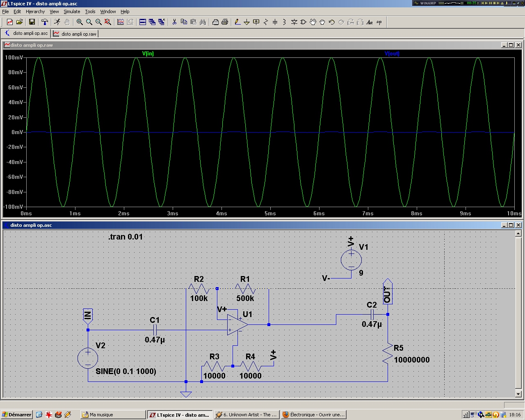Tile the windows with the toolbar icon
The image size is (525, 420).
143,22
